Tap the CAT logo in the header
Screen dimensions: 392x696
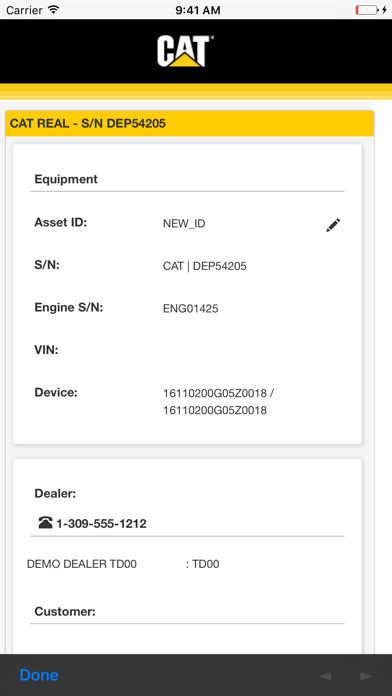coord(185,51)
